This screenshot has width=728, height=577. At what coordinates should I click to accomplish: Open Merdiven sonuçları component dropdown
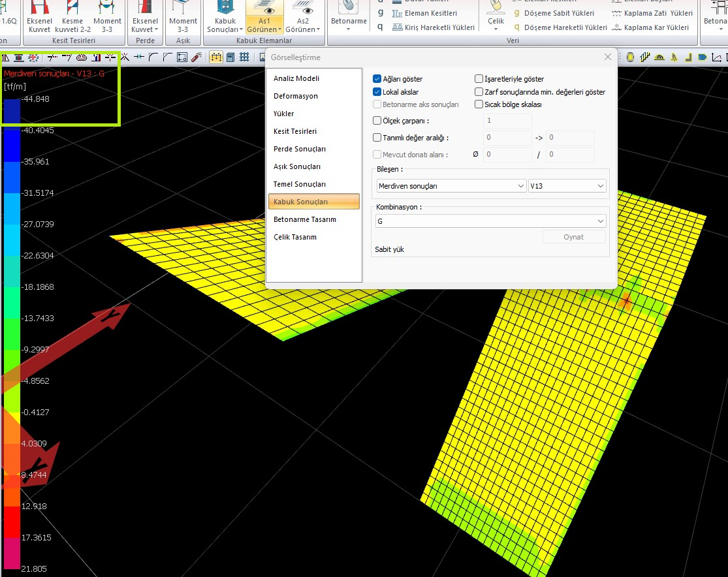451,186
